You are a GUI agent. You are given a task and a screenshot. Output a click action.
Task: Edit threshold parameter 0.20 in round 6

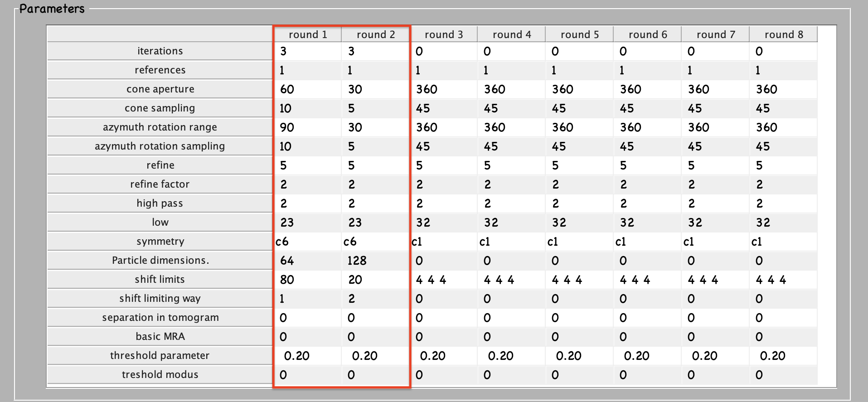[x=648, y=356]
